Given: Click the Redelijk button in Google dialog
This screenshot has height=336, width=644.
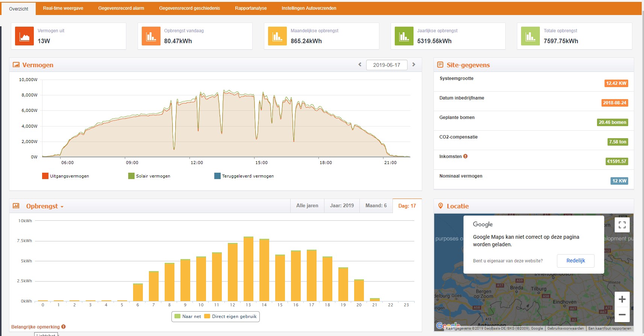Looking at the screenshot, I should (576, 261).
